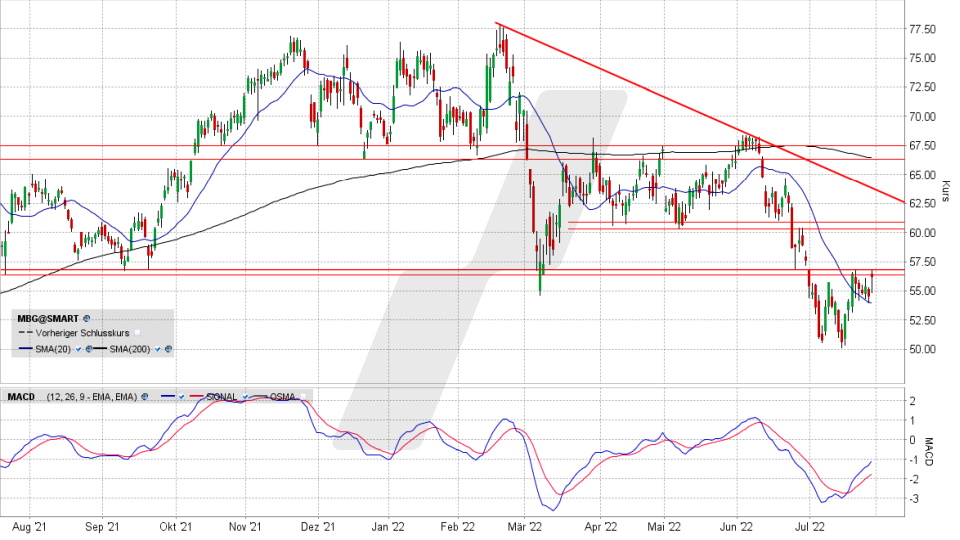The width and height of the screenshot is (960, 540).
Task: Click the Aug '21 date label
Action: [29, 527]
